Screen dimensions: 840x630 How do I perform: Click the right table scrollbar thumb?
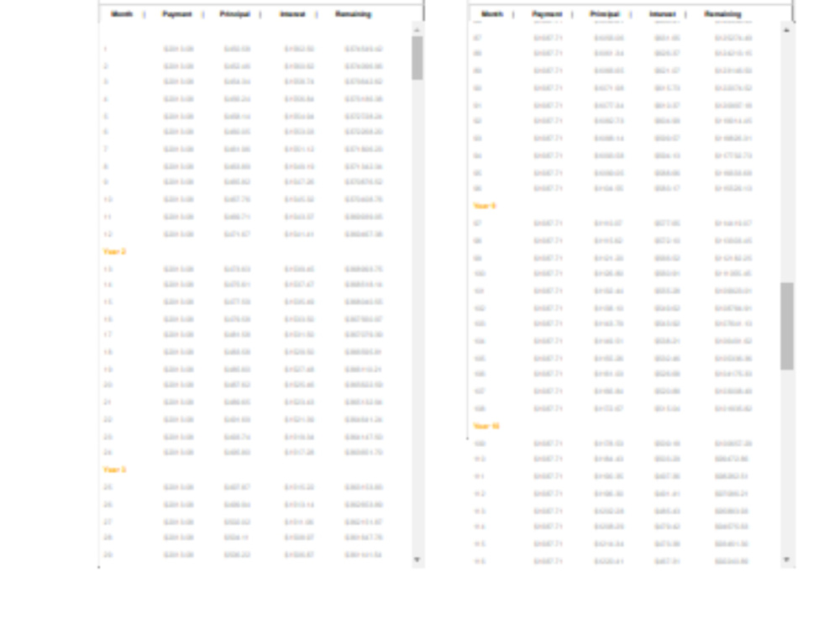click(786, 326)
